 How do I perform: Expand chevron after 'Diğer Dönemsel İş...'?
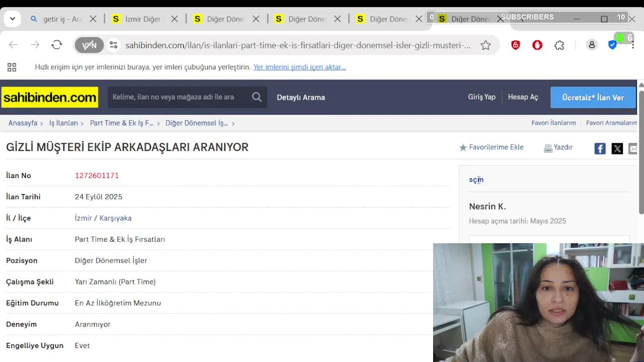pos(233,123)
